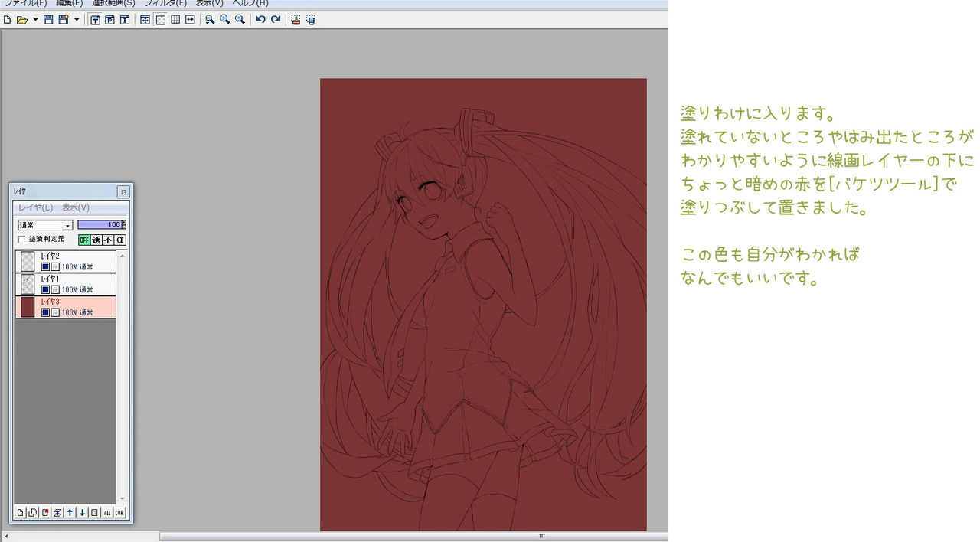This screenshot has width=980, height=542.
Task: Open the ファイル(F) menu
Action: (24, 3)
